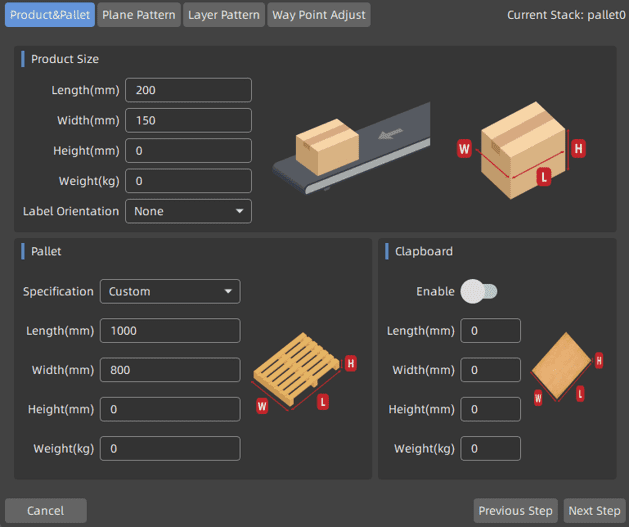Click the conveyor direction arrow
The height and width of the screenshot is (527, 629).
coord(390,134)
